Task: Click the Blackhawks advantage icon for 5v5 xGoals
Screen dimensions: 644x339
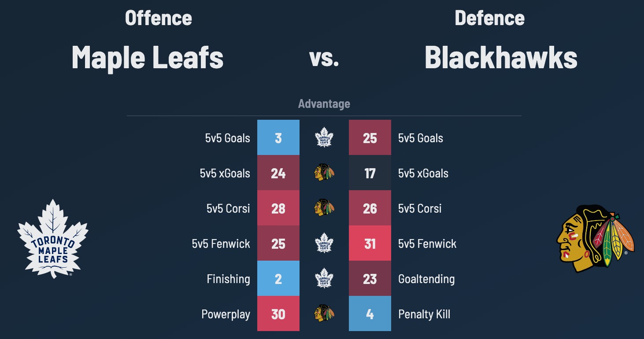Action: pyautogui.click(x=324, y=173)
